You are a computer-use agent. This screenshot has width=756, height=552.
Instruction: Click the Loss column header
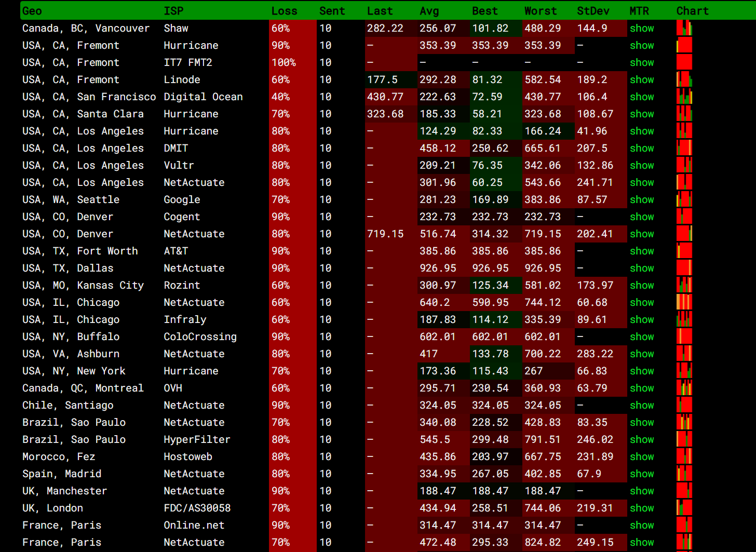[284, 11]
